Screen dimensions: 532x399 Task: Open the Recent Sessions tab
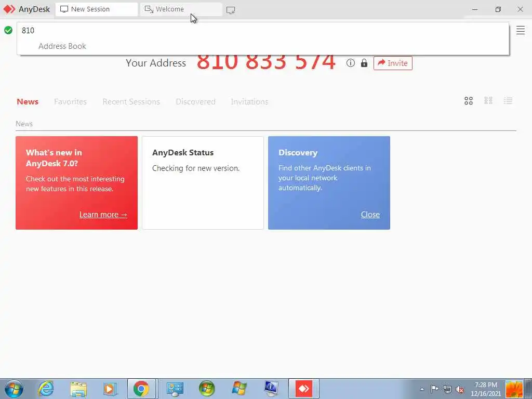[131, 101]
